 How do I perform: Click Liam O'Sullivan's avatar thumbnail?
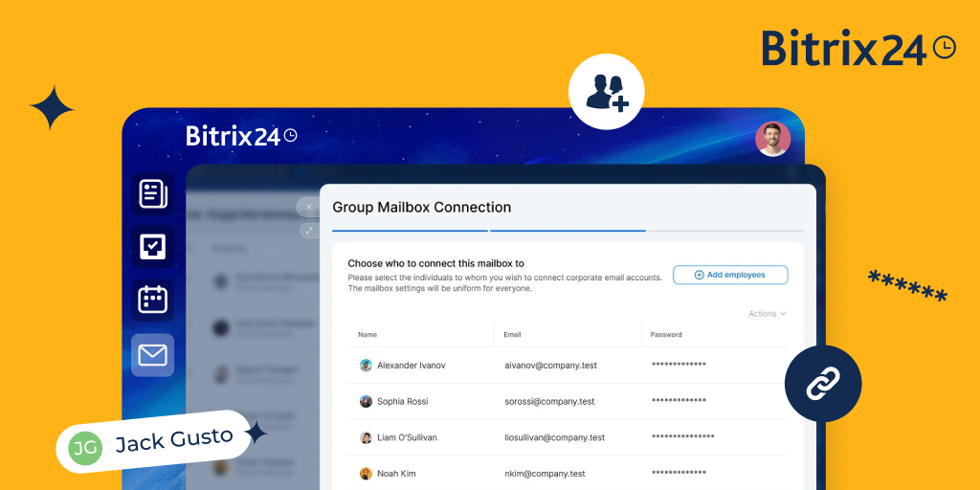click(x=366, y=437)
